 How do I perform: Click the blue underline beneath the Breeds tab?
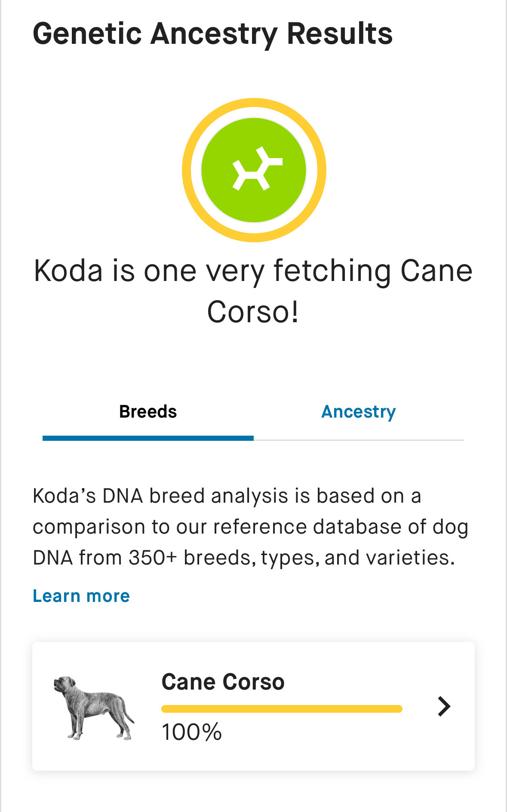click(x=148, y=438)
